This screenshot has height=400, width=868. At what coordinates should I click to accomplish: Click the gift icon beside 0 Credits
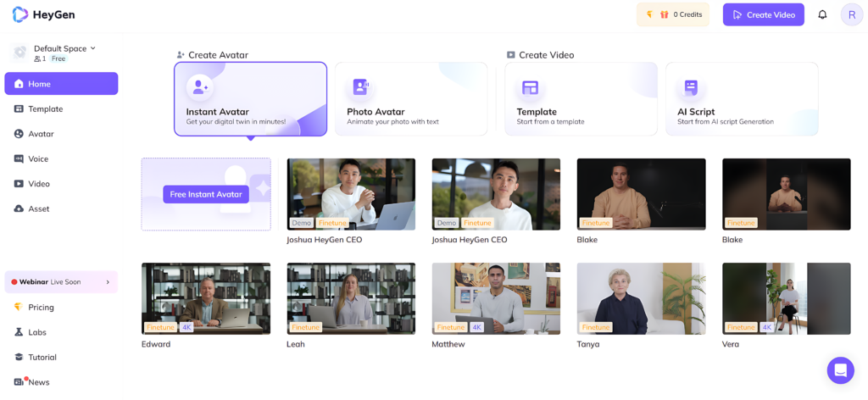click(x=665, y=15)
